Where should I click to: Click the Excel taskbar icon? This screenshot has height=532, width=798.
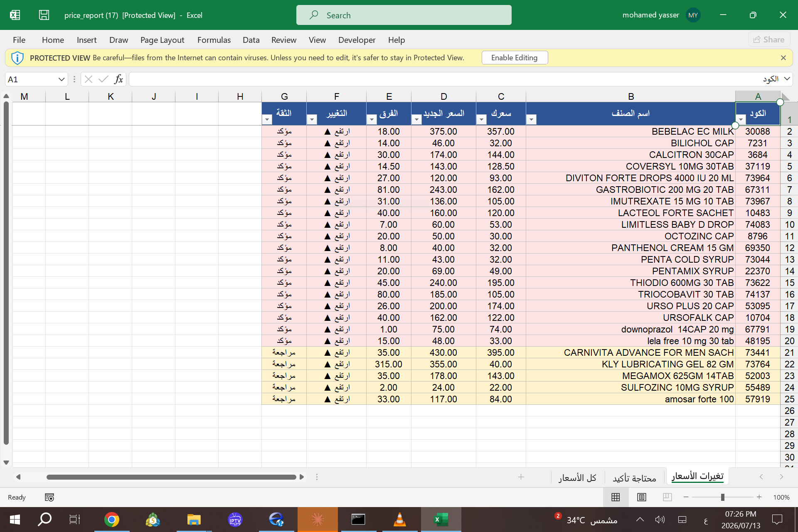[x=441, y=520]
